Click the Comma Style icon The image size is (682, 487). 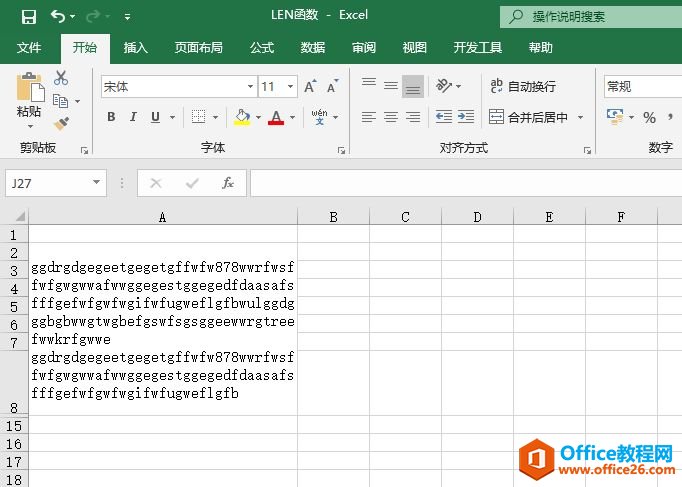(x=670, y=117)
